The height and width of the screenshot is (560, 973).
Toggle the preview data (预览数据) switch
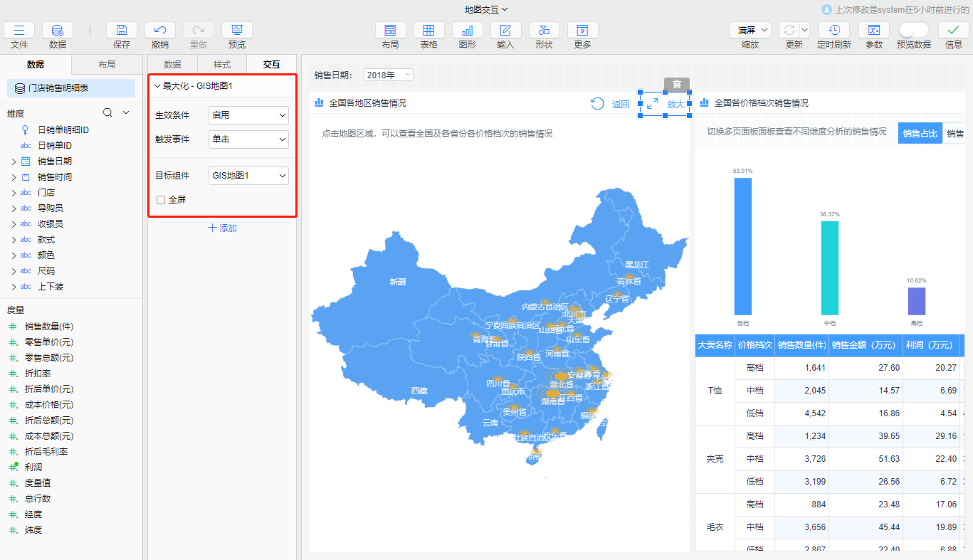coord(913,30)
